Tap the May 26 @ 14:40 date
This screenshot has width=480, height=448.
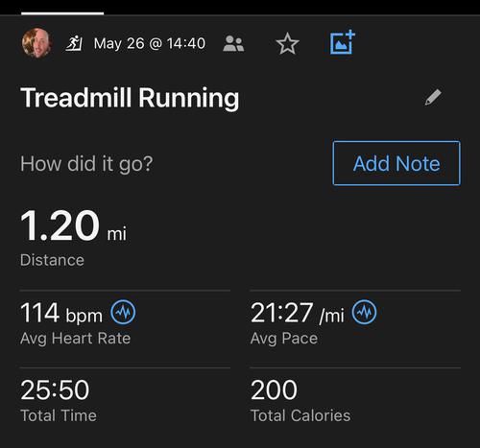point(150,43)
